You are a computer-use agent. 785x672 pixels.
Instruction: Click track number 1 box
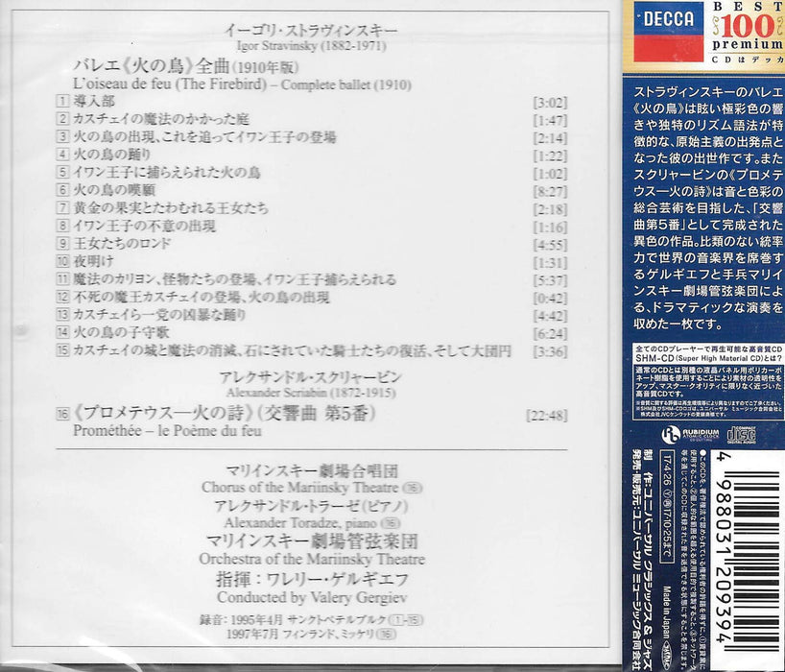click(x=62, y=101)
